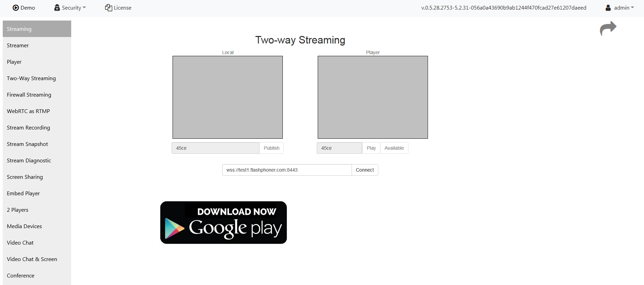
Task: Expand the Security dropdown menu
Action: (x=84, y=8)
